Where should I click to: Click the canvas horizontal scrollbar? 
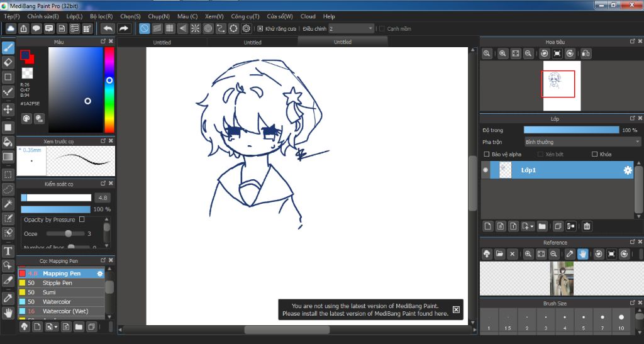coord(287,330)
